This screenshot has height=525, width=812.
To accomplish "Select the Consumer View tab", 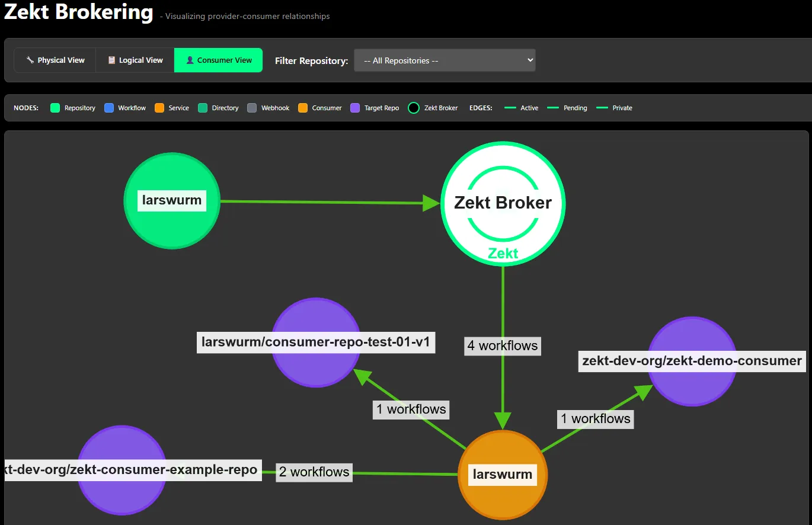I will pyautogui.click(x=218, y=60).
